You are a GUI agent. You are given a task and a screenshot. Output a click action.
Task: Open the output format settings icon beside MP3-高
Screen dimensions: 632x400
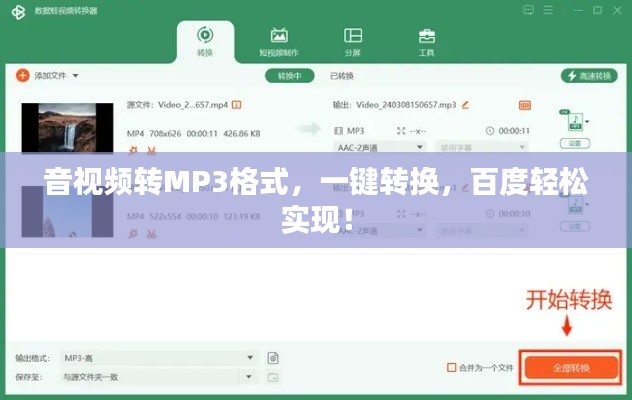[x=273, y=358]
